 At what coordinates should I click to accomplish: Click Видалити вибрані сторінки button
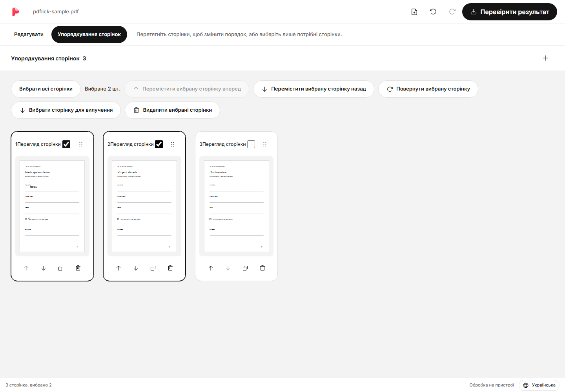(172, 110)
